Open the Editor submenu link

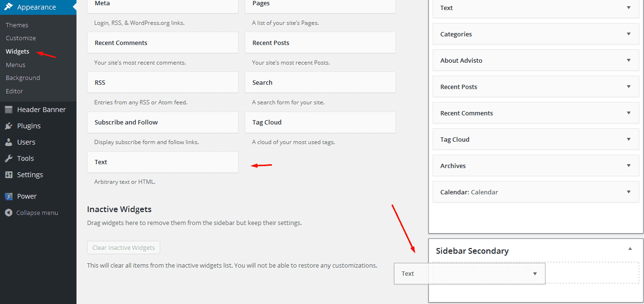tap(14, 91)
